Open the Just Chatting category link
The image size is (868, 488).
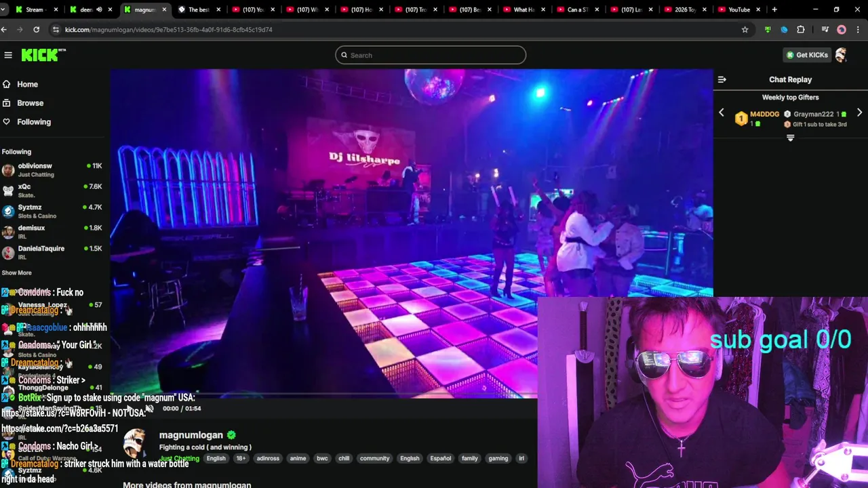point(179,459)
